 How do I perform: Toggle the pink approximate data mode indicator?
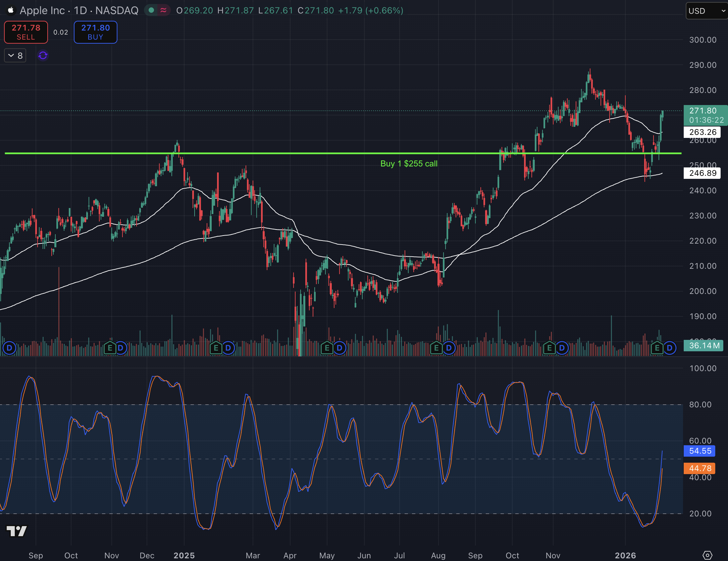(x=164, y=10)
